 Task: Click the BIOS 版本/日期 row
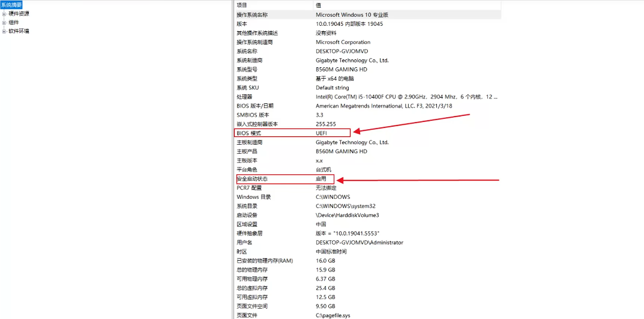pos(254,106)
